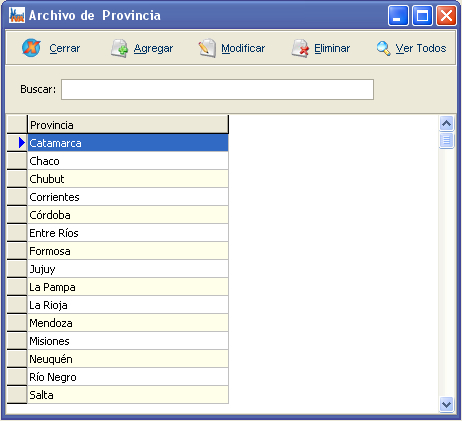Viewport: 462px width, 421px height.
Task: Click the scrollbar down arrow
Action: pyautogui.click(x=446, y=405)
